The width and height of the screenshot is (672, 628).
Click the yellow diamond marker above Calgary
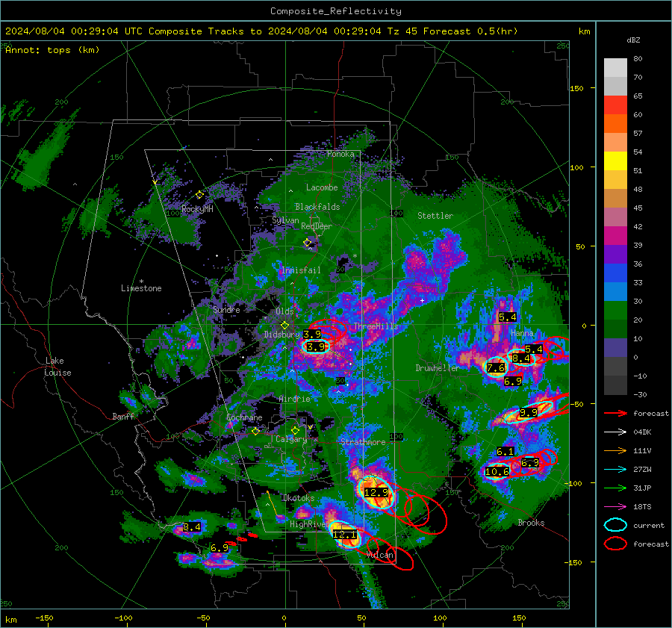[295, 430]
